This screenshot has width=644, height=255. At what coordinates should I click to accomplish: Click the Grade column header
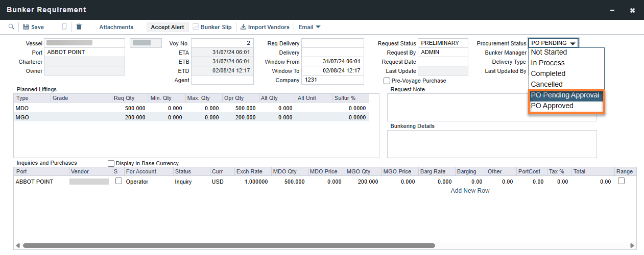coord(81,98)
